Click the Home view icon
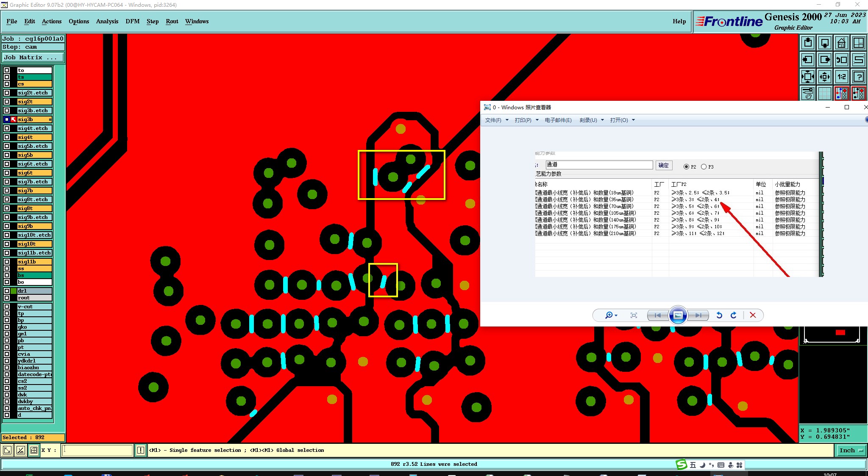The image size is (868, 476). (841, 43)
